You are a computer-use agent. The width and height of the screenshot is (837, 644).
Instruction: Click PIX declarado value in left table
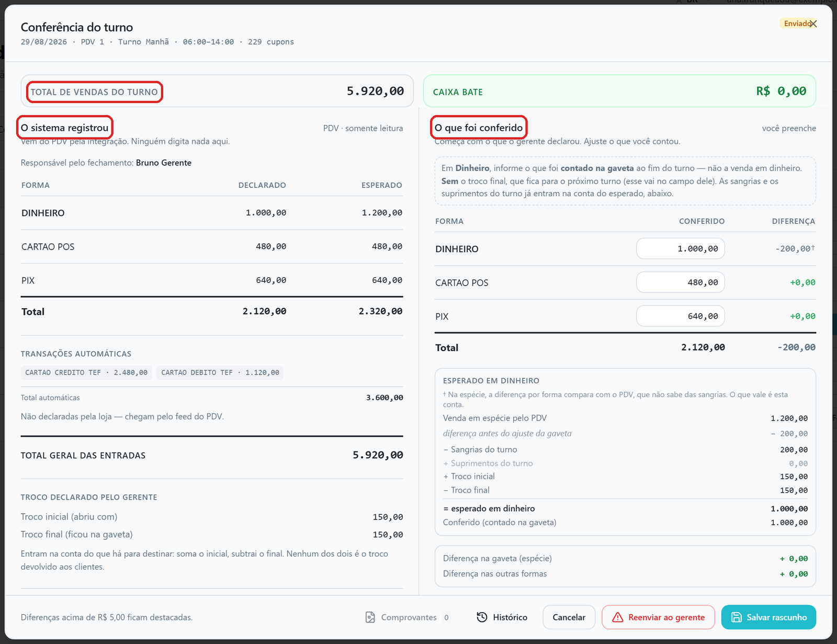click(x=271, y=280)
